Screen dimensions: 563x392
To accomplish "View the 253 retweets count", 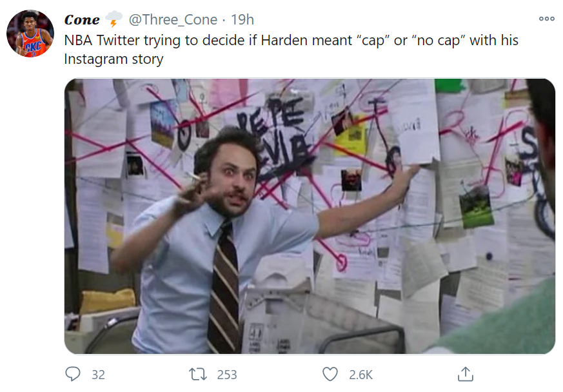I will point(227,375).
